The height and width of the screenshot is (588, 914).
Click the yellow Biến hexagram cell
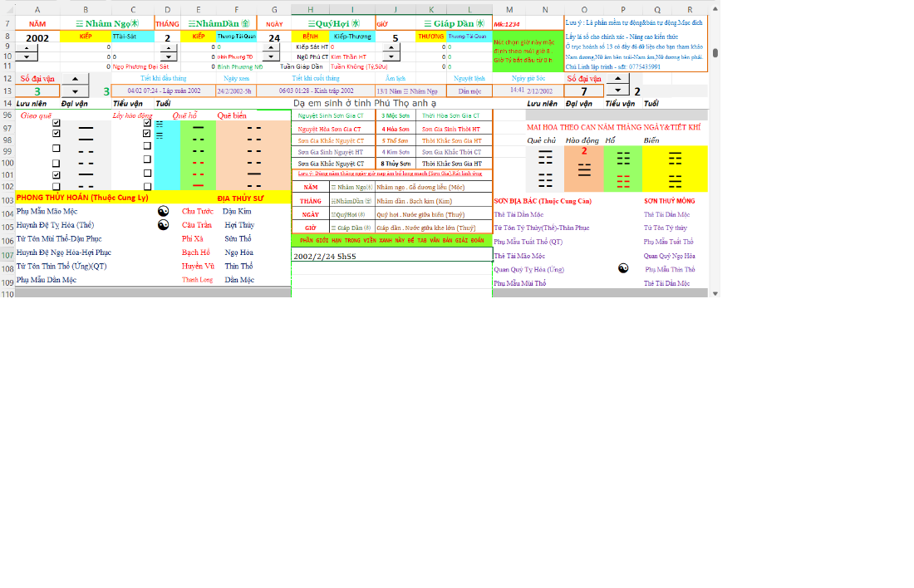click(x=674, y=169)
